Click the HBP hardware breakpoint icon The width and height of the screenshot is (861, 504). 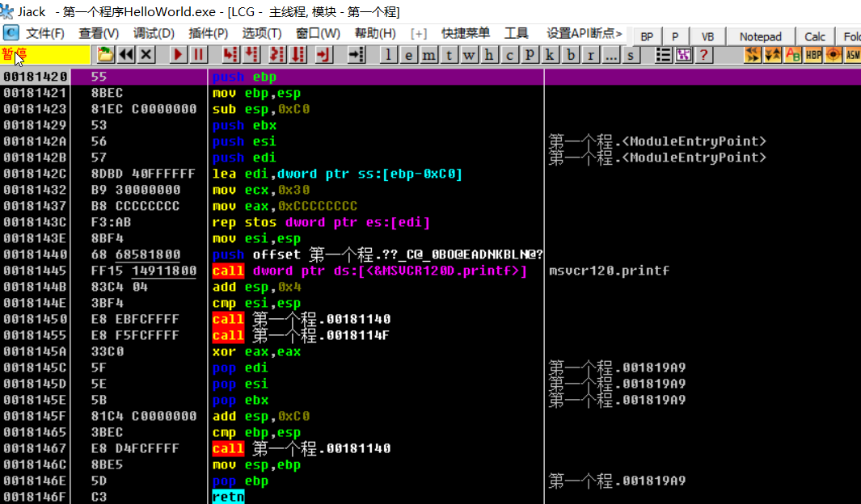coord(813,55)
